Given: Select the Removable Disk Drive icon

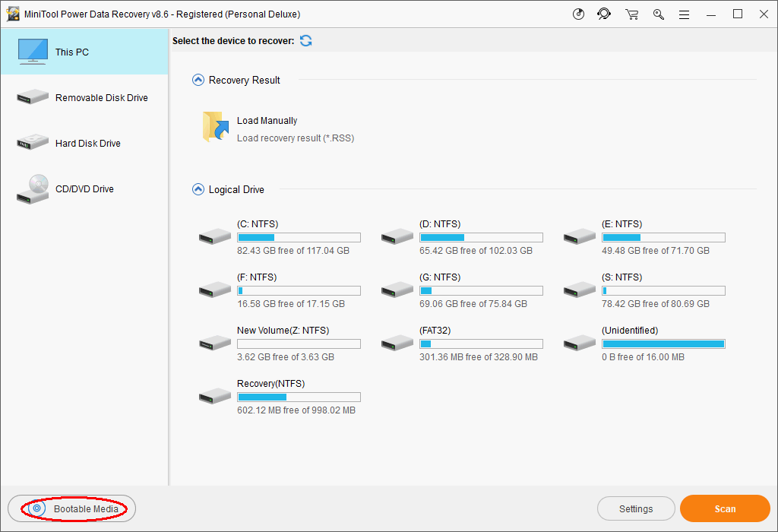Looking at the screenshot, I should [x=33, y=97].
